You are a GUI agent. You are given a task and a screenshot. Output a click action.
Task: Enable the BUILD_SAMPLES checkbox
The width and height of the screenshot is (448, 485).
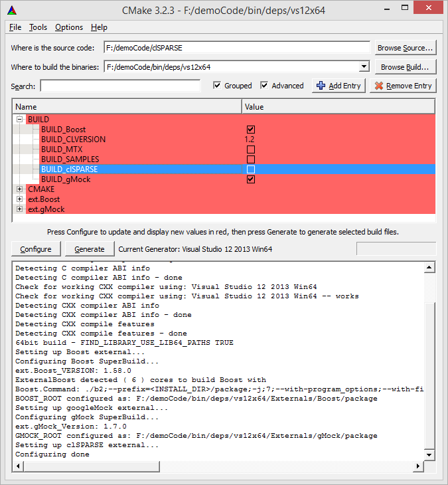pos(251,159)
